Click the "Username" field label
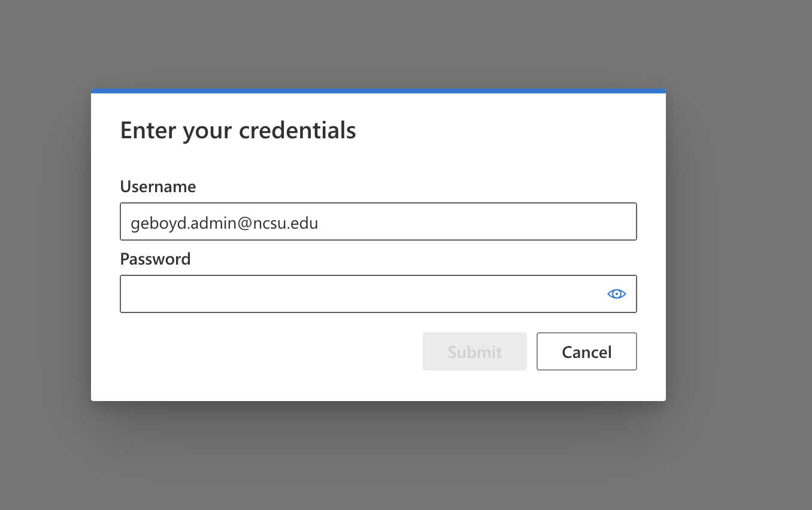 [x=158, y=187]
